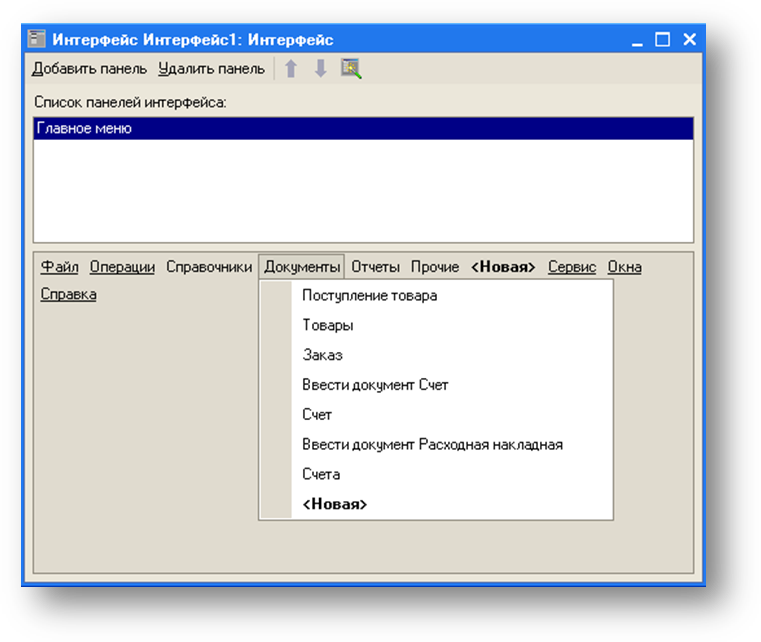The width and height of the screenshot is (761, 642).
Task: Click the move panel down arrow icon
Action: point(320,68)
